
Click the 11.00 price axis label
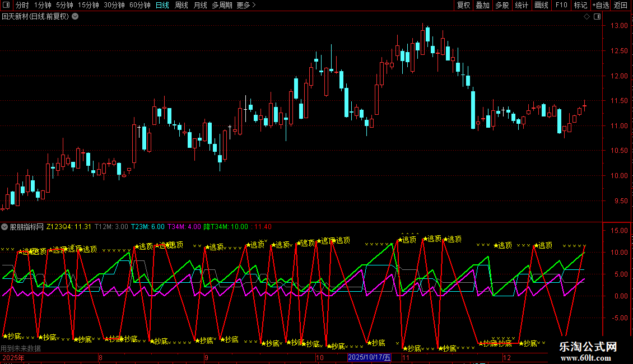(x=619, y=126)
